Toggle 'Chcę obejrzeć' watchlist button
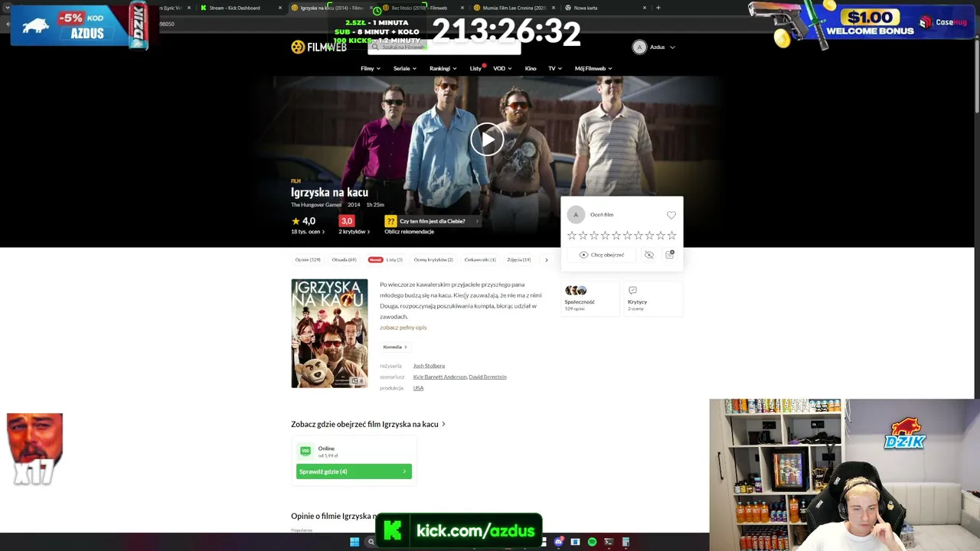Image resolution: width=980 pixels, height=551 pixels. (x=602, y=255)
